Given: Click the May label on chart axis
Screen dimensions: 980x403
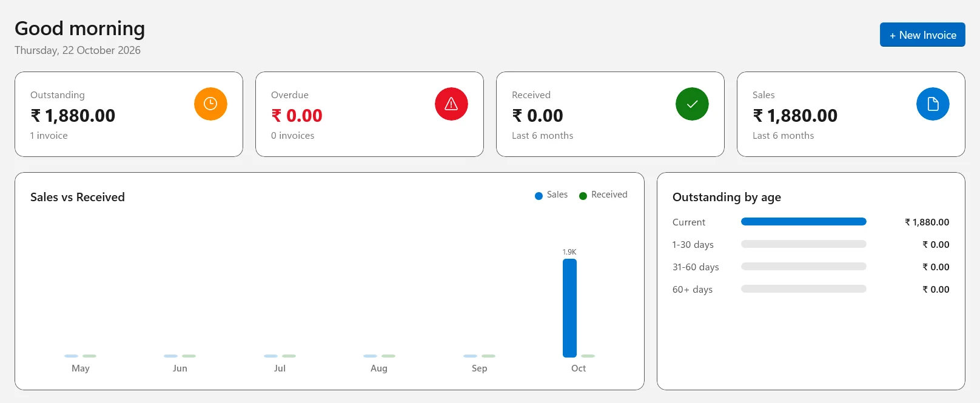Looking at the screenshot, I should (81, 368).
